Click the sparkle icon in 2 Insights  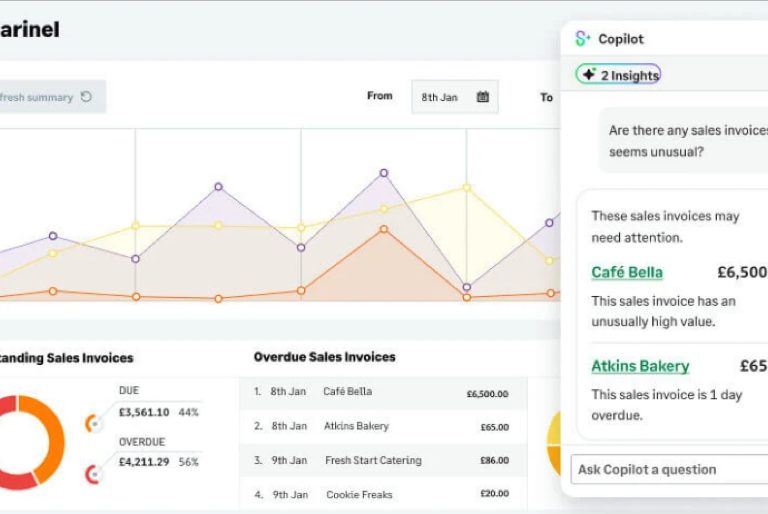click(x=589, y=74)
